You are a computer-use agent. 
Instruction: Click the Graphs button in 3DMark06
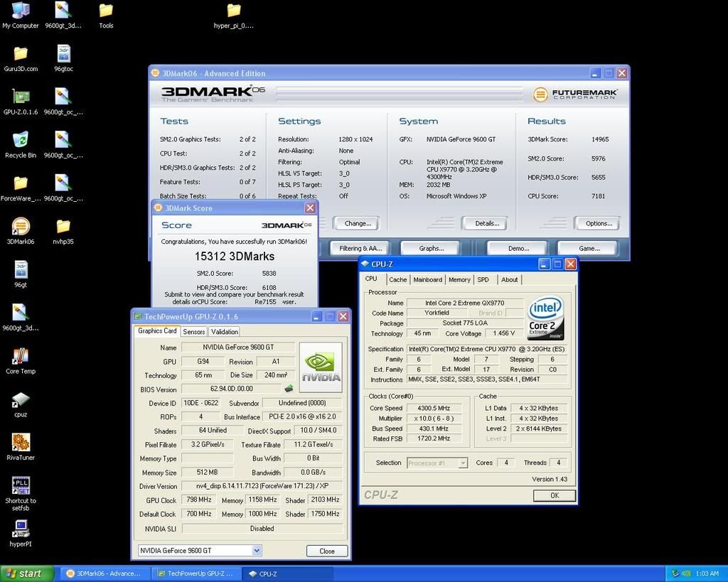click(429, 247)
